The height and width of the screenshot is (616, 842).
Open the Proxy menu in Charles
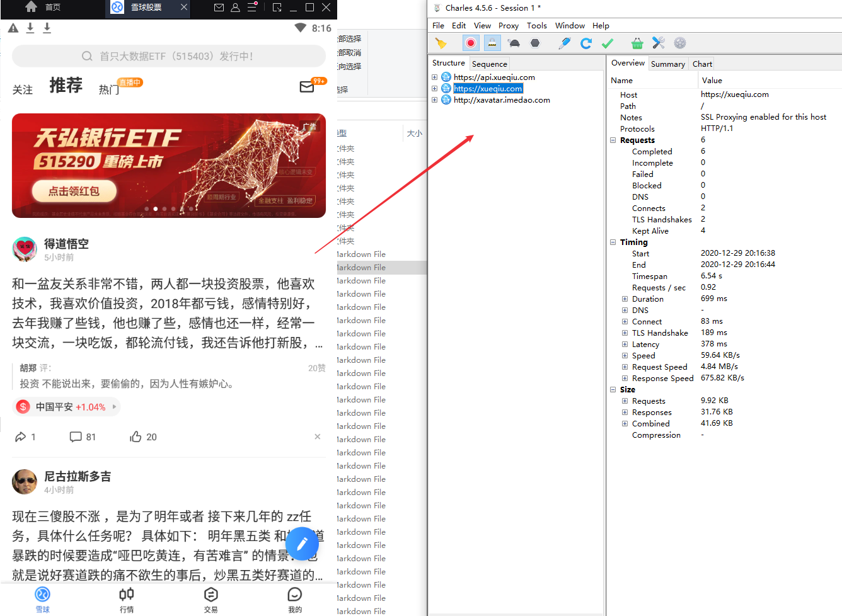coord(509,26)
